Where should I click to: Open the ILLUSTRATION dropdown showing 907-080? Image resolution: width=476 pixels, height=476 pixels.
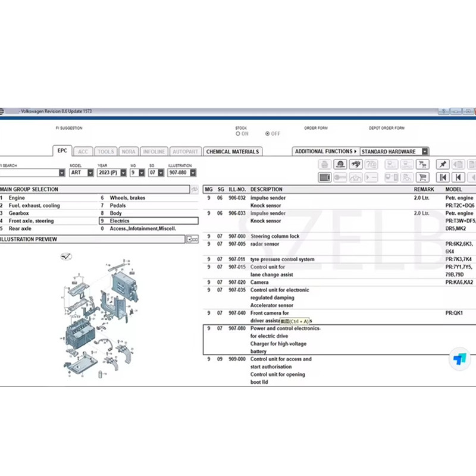tap(193, 173)
